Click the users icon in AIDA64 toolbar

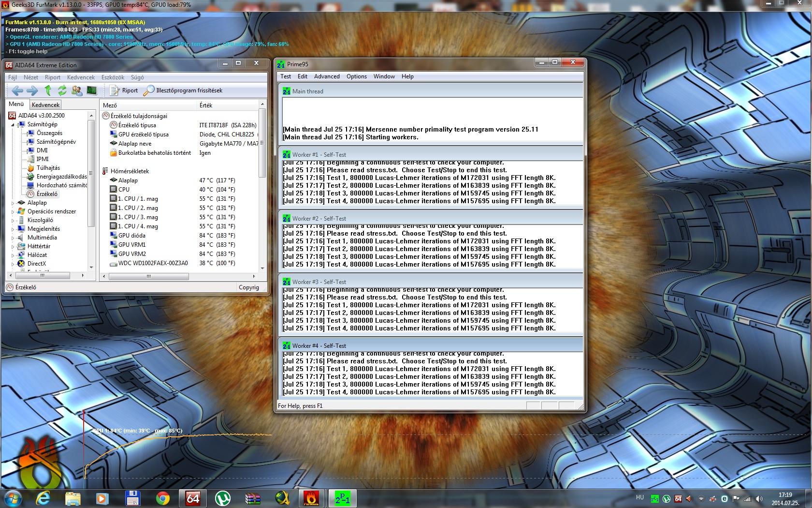(x=77, y=90)
